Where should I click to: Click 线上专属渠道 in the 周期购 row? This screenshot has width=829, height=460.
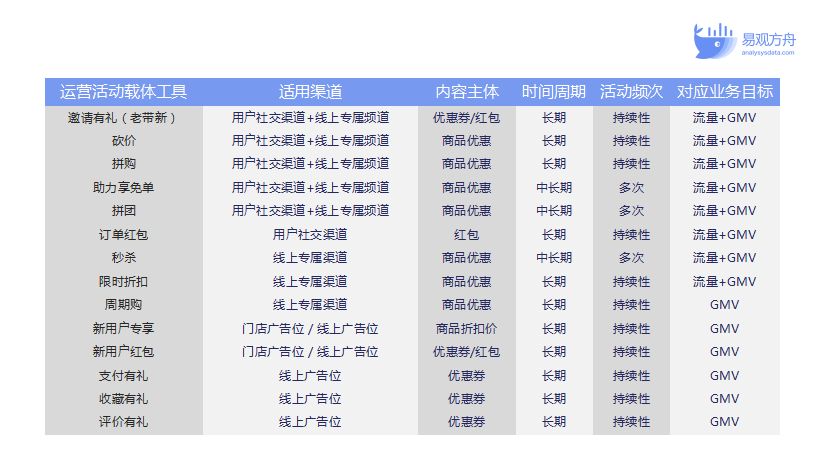point(310,305)
